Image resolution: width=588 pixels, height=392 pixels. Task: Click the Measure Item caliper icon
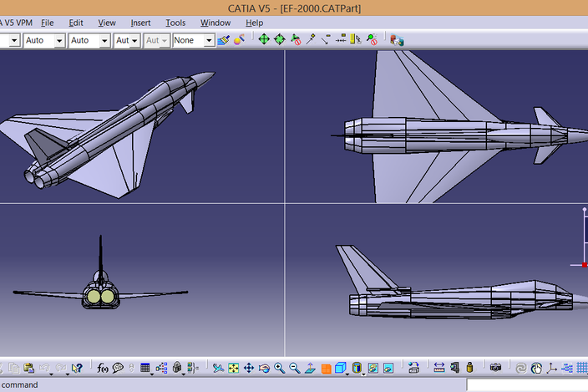455,368
